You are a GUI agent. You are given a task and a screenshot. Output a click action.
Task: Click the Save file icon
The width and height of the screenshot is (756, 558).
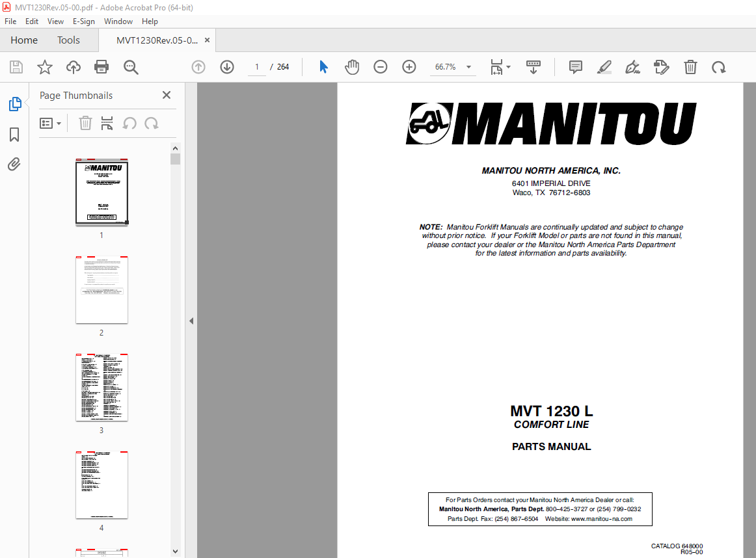(16, 67)
